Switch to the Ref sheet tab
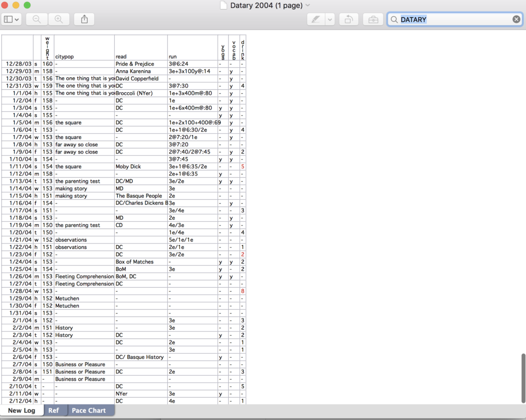 [x=53, y=410]
